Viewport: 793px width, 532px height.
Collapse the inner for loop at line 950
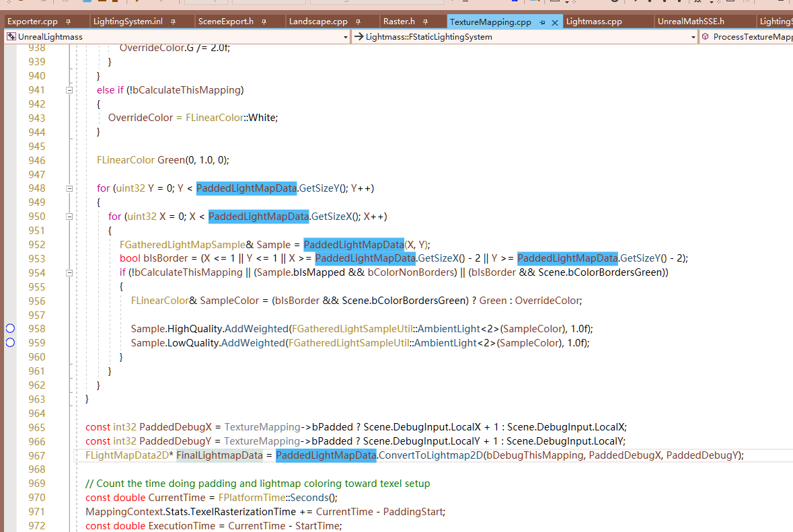(69, 217)
